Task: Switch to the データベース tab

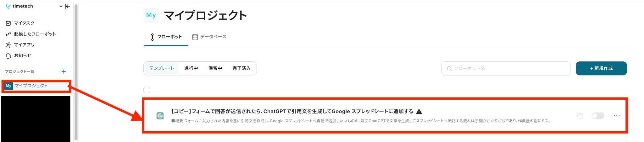Action: (209, 37)
